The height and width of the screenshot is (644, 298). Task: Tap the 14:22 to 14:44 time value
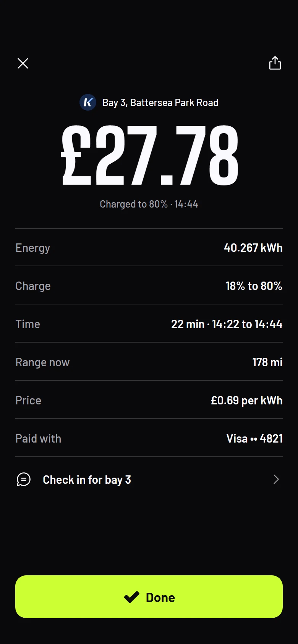click(x=247, y=324)
